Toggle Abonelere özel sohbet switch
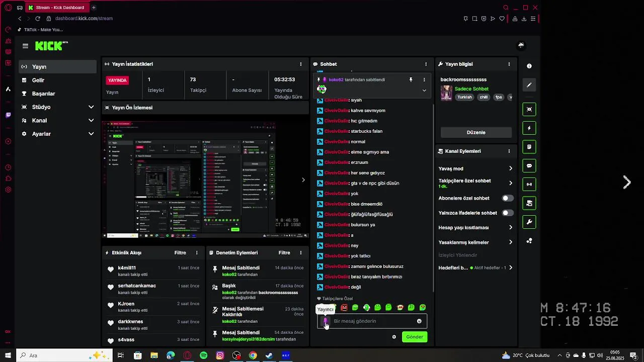This screenshot has width=644, height=362. pyautogui.click(x=508, y=198)
